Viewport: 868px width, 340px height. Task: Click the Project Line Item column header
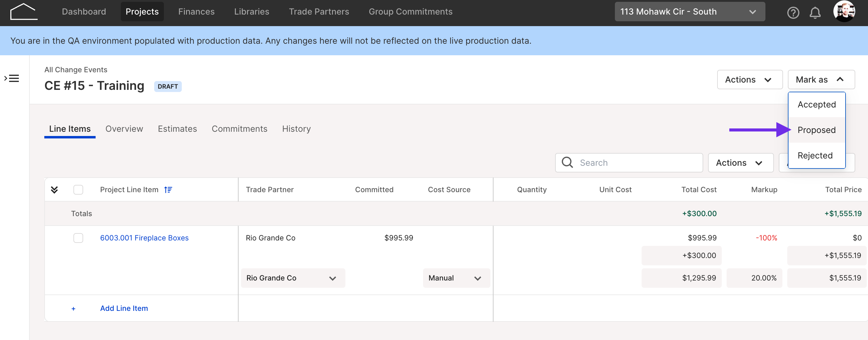coord(129,190)
